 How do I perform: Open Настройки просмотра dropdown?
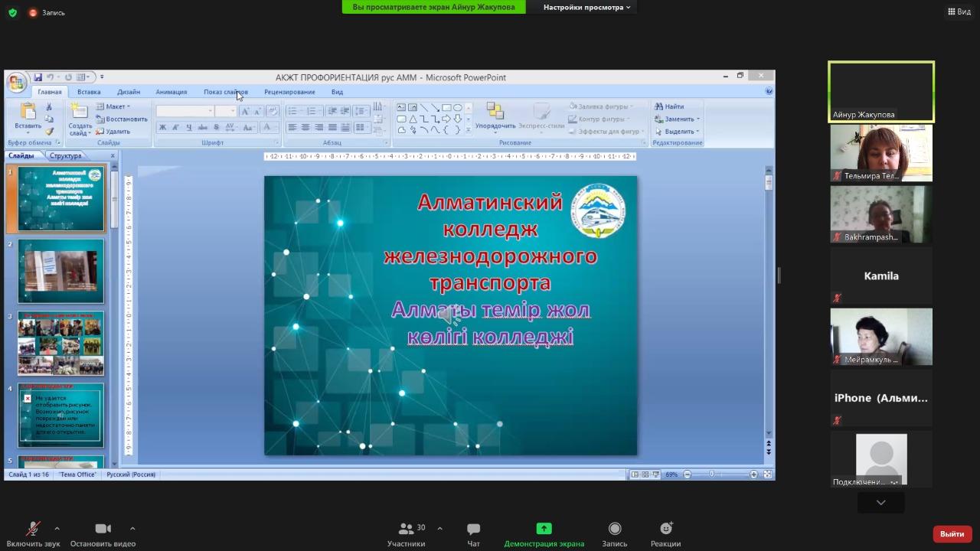pyautogui.click(x=586, y=7)
